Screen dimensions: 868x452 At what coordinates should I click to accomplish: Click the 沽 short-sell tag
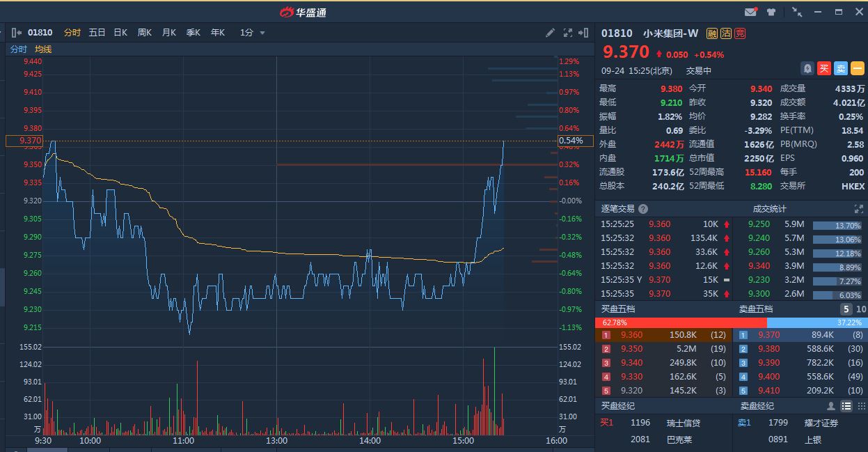(x=726, y=33)
